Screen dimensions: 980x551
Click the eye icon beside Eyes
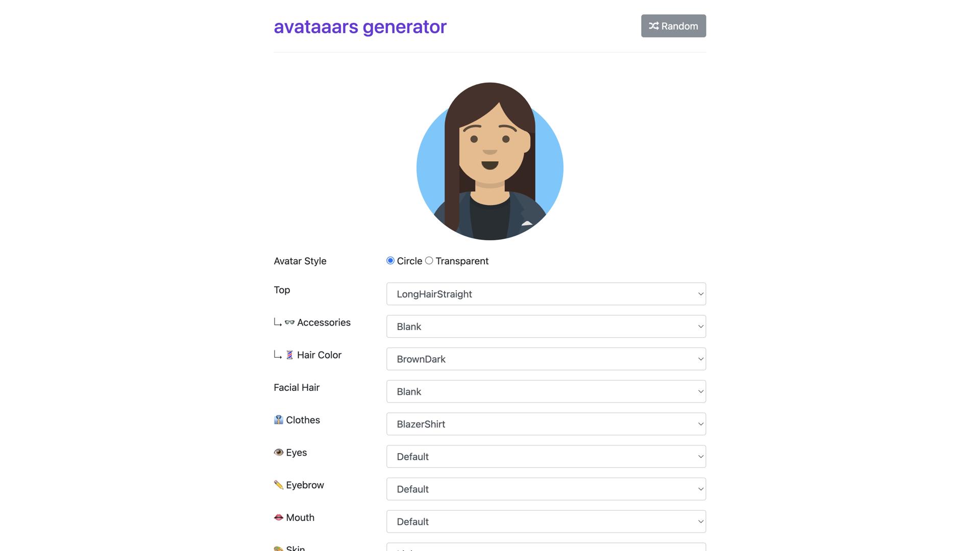(278, 452)
